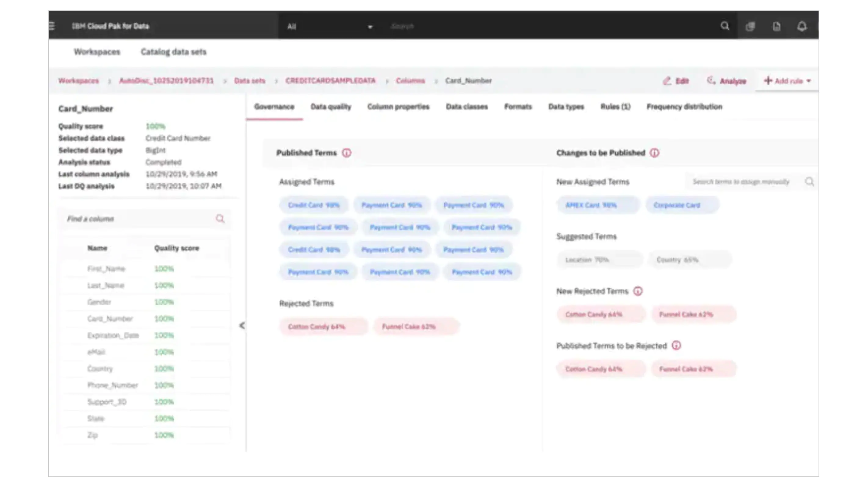
Task: Open the notifications bell
Action: [803, 26]
